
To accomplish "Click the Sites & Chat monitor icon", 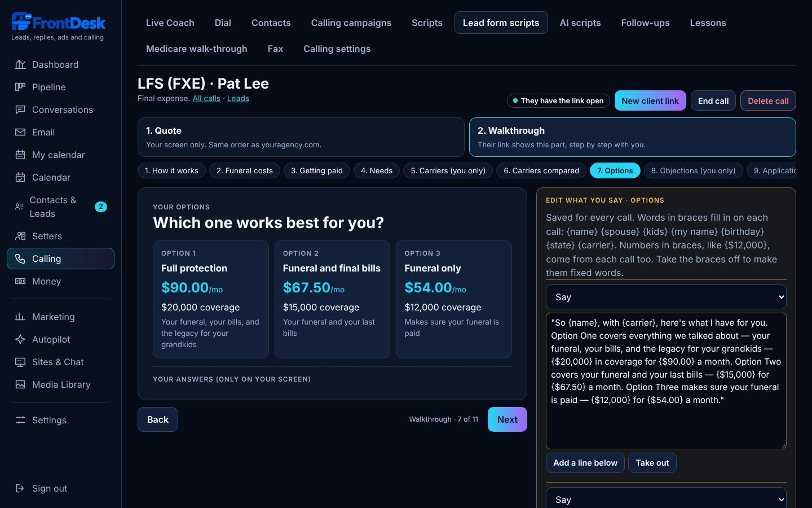I will tap(20, 362).
